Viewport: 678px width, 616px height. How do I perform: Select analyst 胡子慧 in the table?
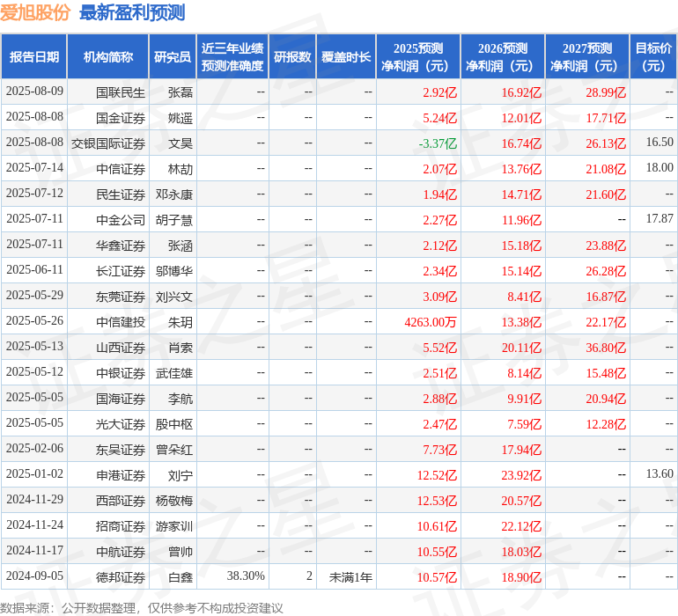tap(173, 219)
